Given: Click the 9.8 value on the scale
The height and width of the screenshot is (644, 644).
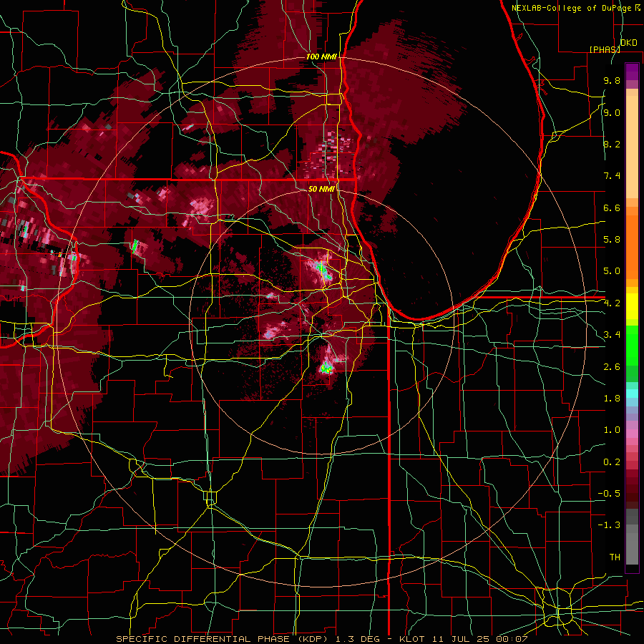Looking at the screenshot, I should click(x=612, y=81).
